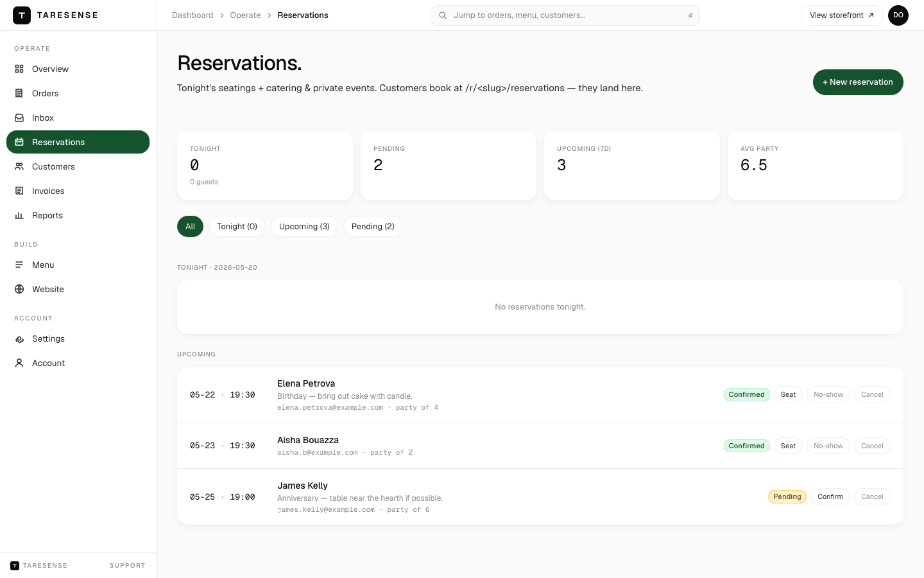Filter by Upcoming (3)

pyautogui.click(x=304, y=227)
